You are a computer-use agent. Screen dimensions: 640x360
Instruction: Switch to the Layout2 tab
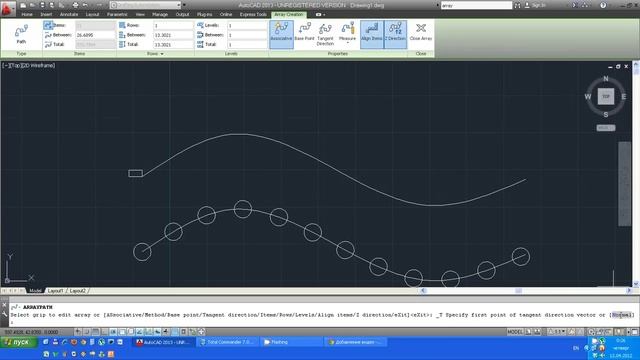[78, 291]
